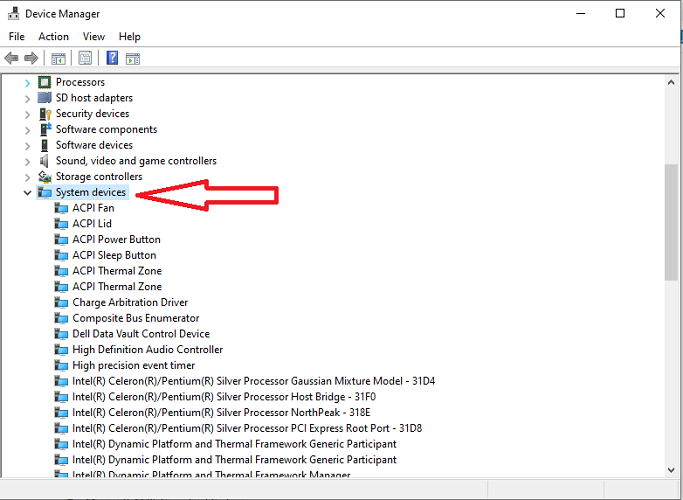
Task: Click the Composite Bus Enumerator icon
Action: tap(61, 318)
